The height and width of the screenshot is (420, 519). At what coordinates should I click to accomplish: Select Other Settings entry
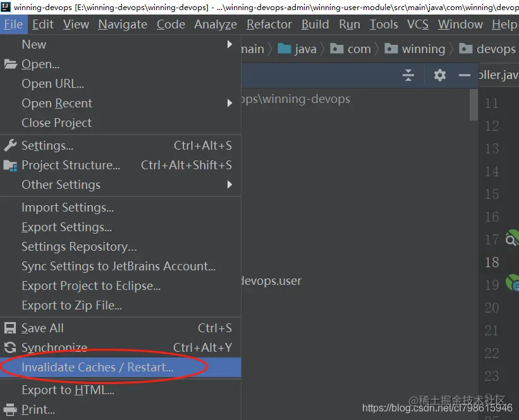point(121,184)
